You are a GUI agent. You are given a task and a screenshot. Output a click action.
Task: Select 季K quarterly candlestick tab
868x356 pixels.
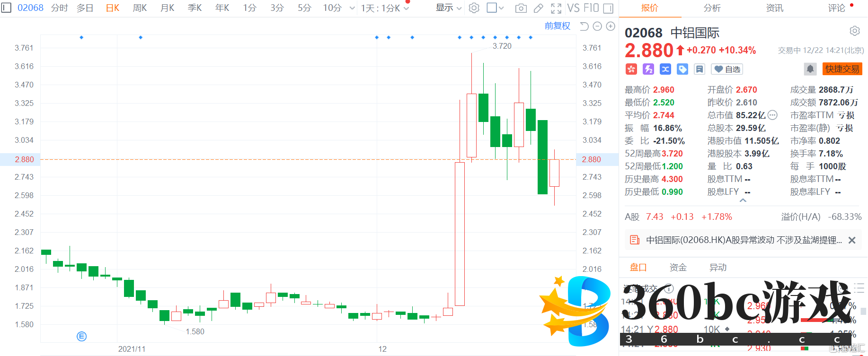click(x=195, y=8)
